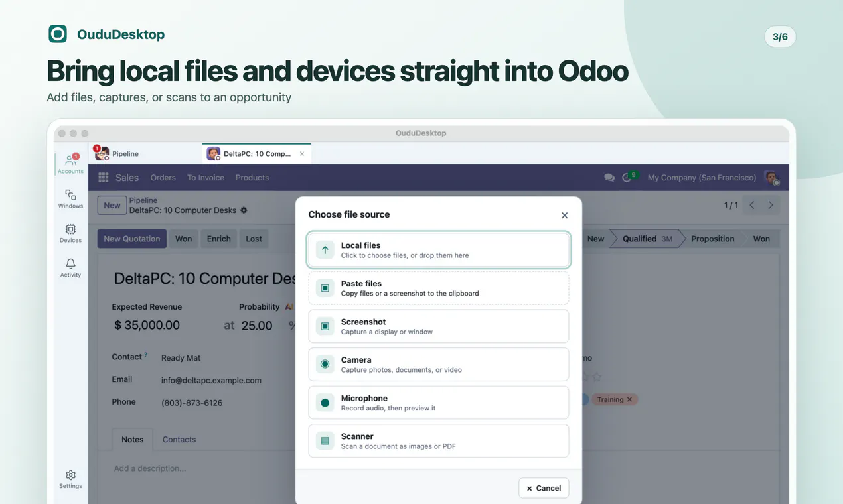Click the Enrich button
Image resolution: width=843 pixels, height=504 pixels.
point(218,239)
